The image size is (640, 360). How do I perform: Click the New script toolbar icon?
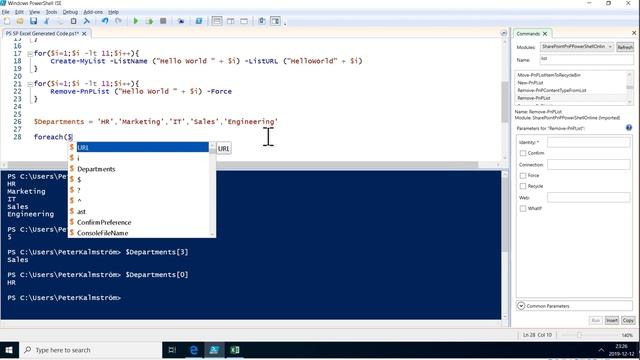[7, 21]
